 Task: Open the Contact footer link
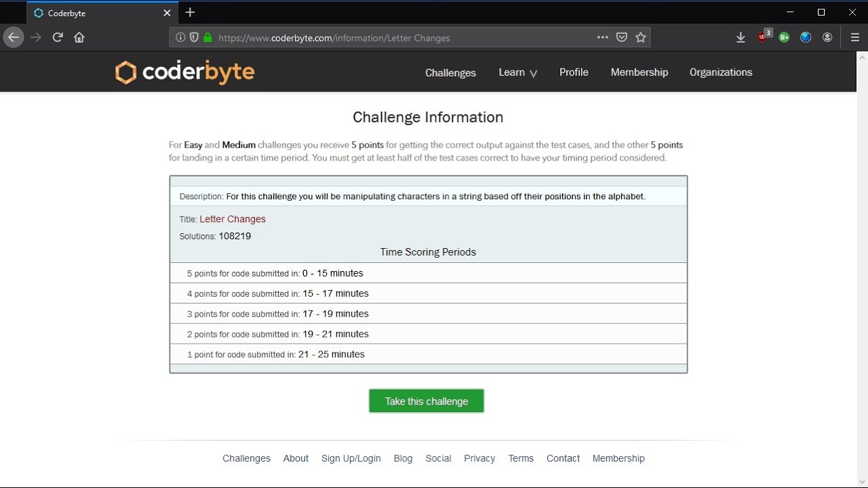click(x=563, y=458)
